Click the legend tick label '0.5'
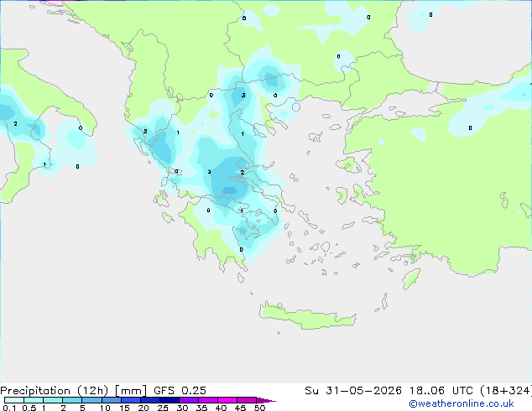 29,408
